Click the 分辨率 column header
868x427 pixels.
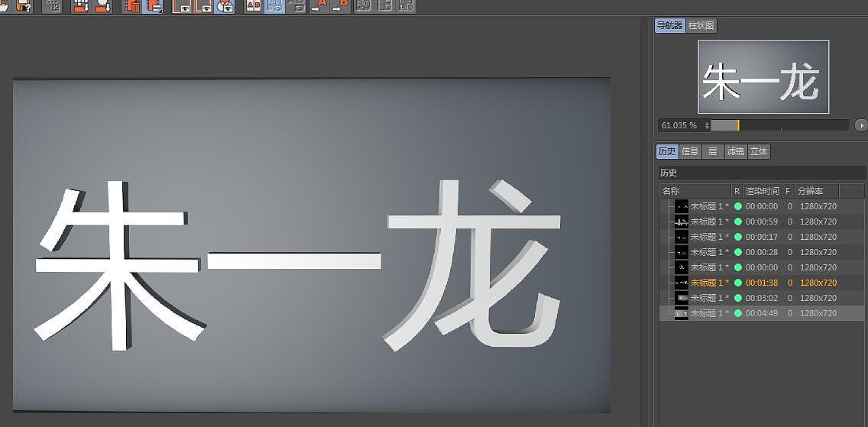[x=817, y=191]
